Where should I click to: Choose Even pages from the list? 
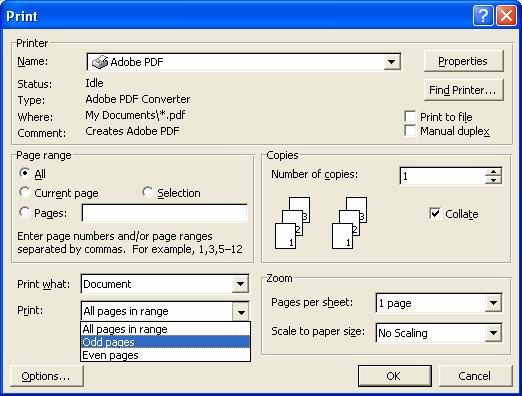[x=165, y=355]
